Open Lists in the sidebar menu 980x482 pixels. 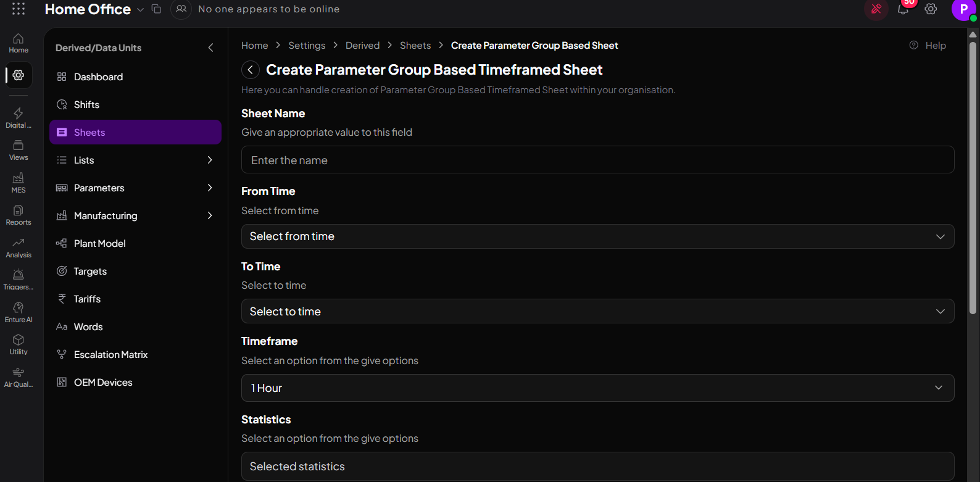click(135, 160)
